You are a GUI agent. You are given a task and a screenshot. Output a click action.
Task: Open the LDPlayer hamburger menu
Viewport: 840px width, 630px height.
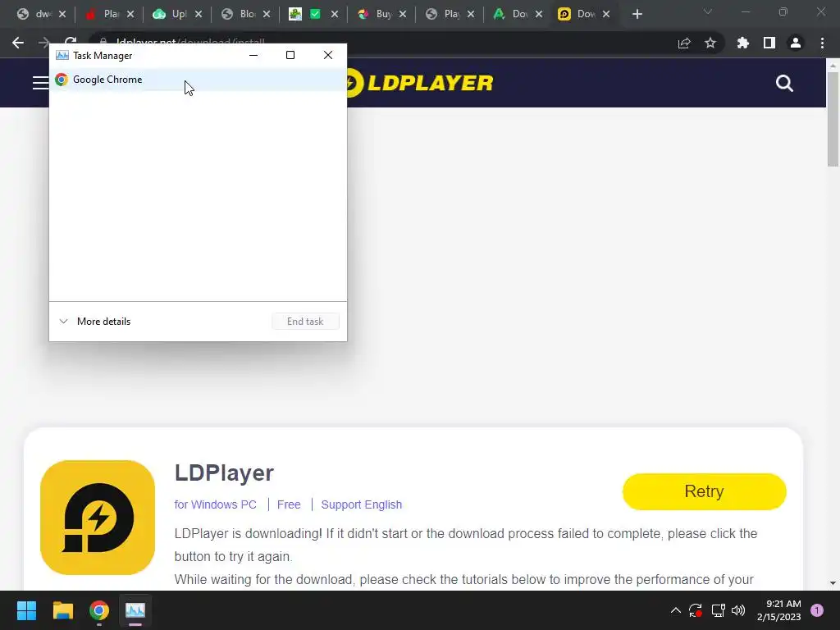coord(40,83)
